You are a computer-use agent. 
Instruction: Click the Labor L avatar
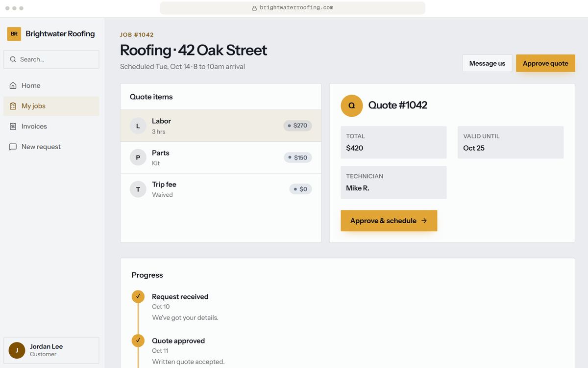138,126
